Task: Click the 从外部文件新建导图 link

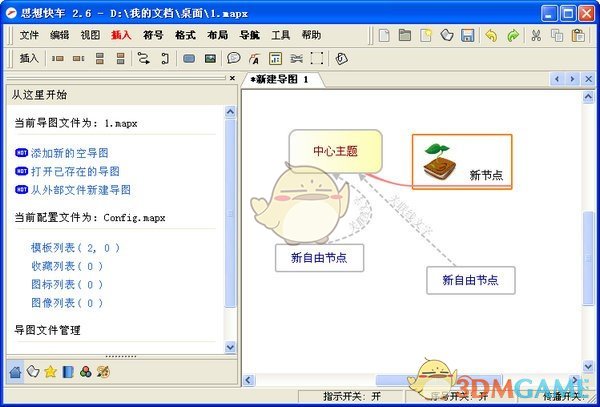Action: (x=81, y=190)
